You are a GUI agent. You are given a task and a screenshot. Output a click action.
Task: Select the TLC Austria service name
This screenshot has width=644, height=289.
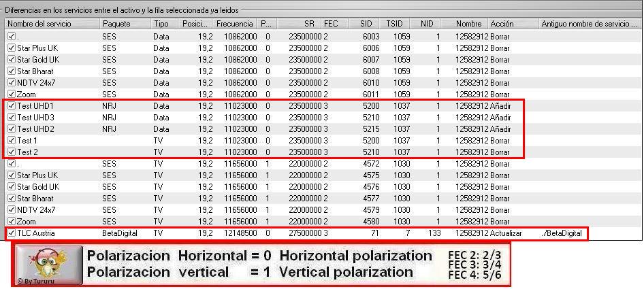(35, 234)
